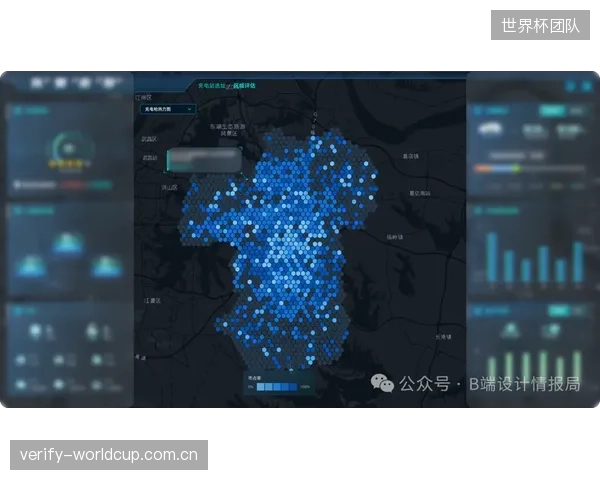
Task: Click the lightest blue swatch in the map legend
Action: pos(260,387)
